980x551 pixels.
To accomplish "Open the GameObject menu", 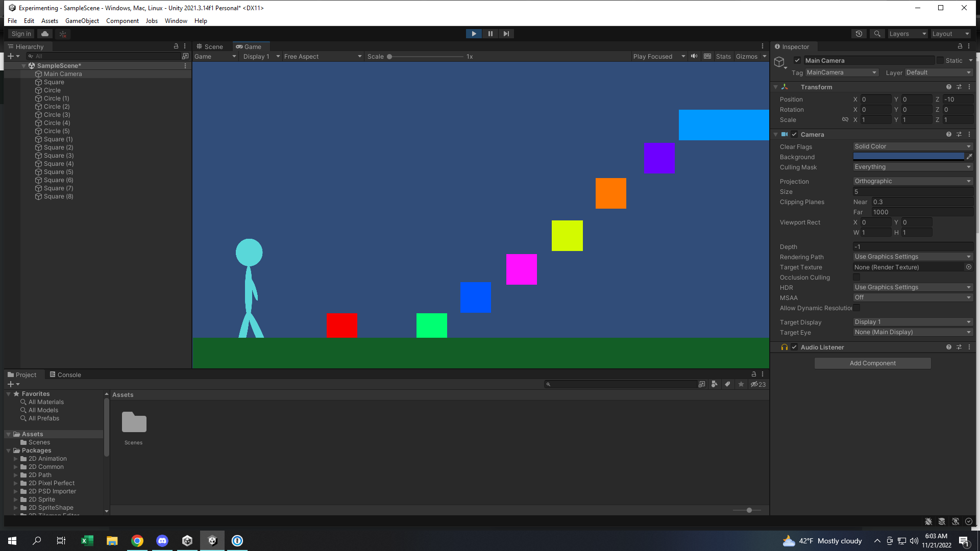I will click(82, 21).
